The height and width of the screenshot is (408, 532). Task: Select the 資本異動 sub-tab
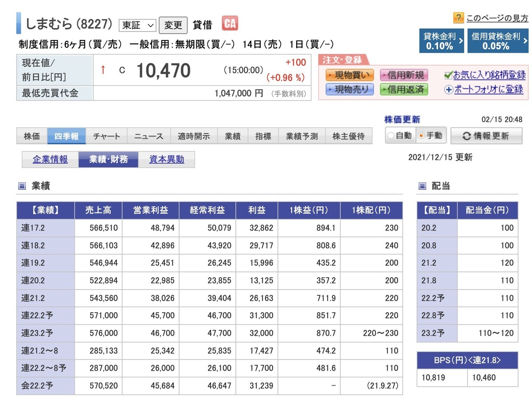[167, 159]
